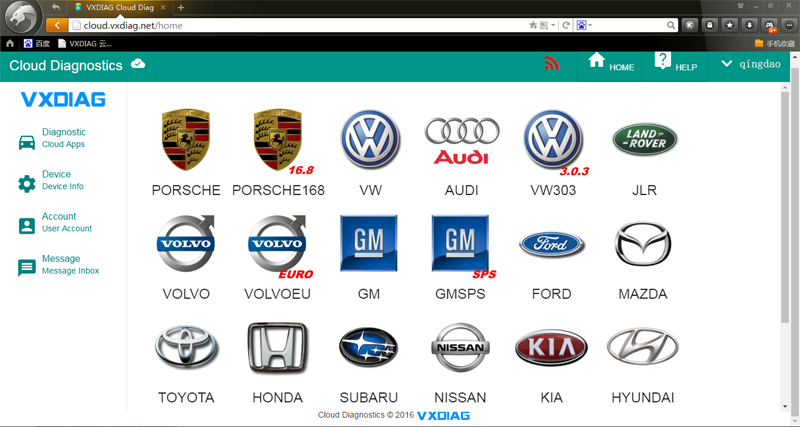Image resolution: width=800 pixels, height=427 pixels.
Task: Expand the qingdao user dropdown
Action: (751, 64)
